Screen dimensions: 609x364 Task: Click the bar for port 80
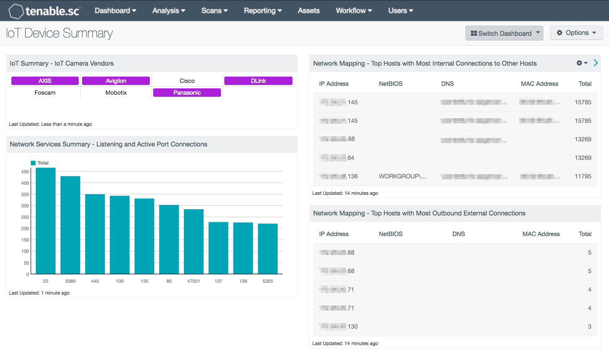pos(169,239)
